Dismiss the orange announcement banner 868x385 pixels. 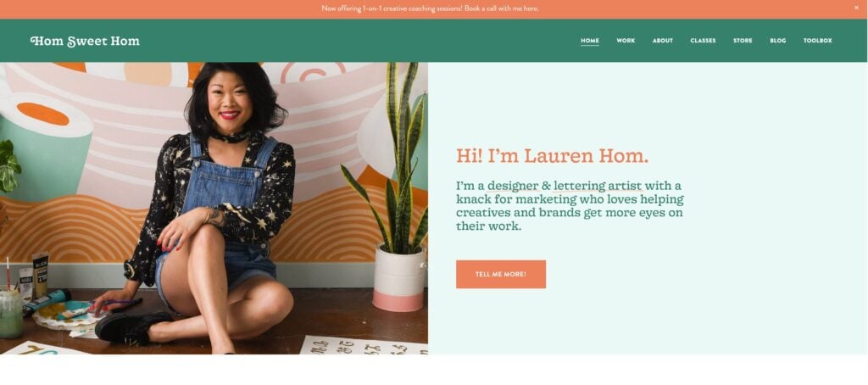click(856, 8)
